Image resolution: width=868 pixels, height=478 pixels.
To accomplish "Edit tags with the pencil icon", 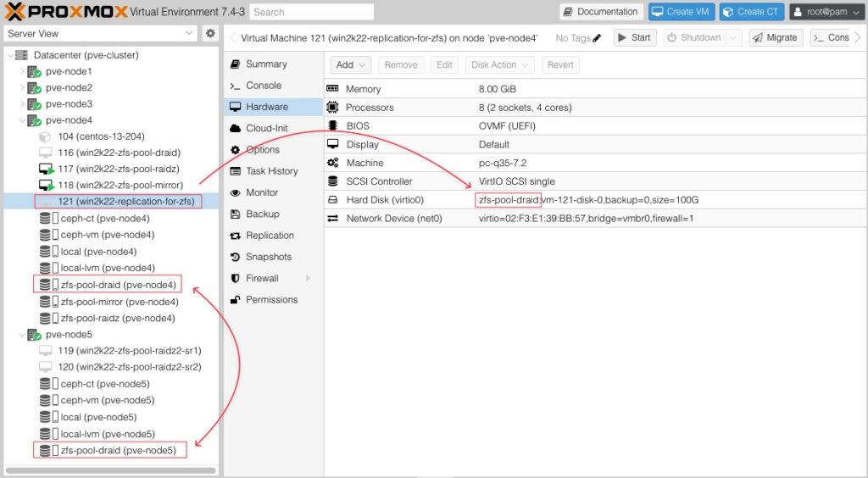I will [597, 37].
